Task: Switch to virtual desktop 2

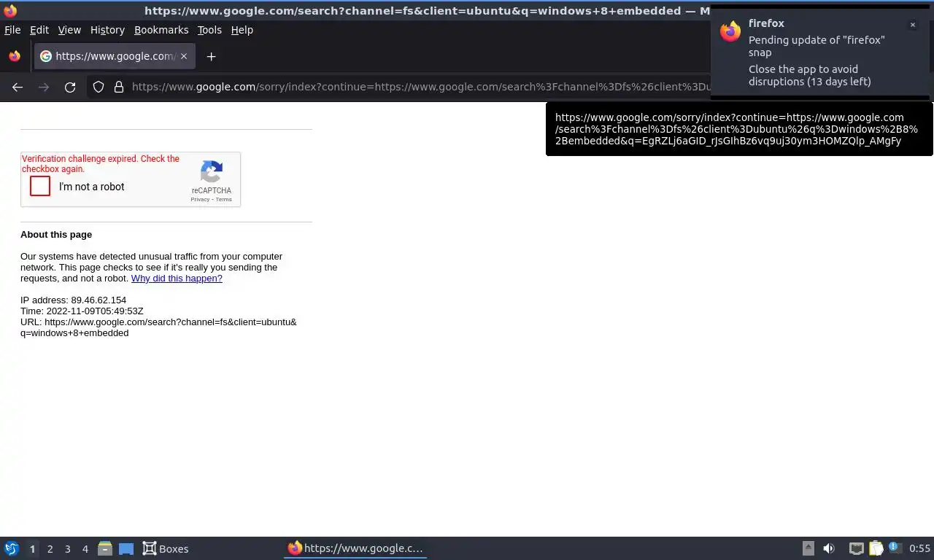Action: pyautogui.click(x=50, y=549)
